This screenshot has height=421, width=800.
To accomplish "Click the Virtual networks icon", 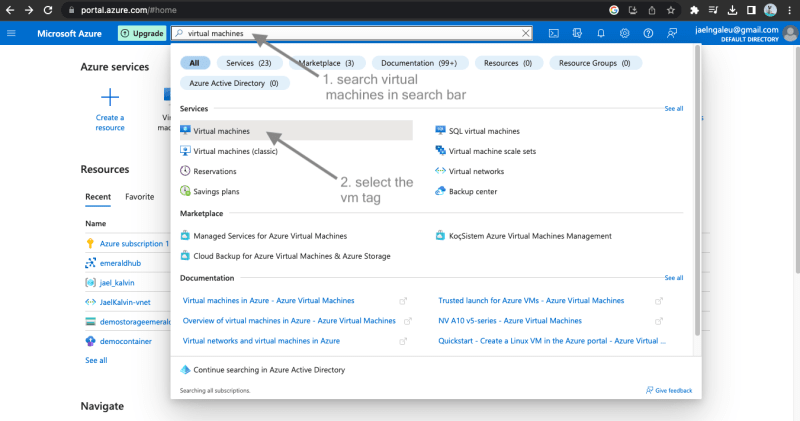I will 440,171.
